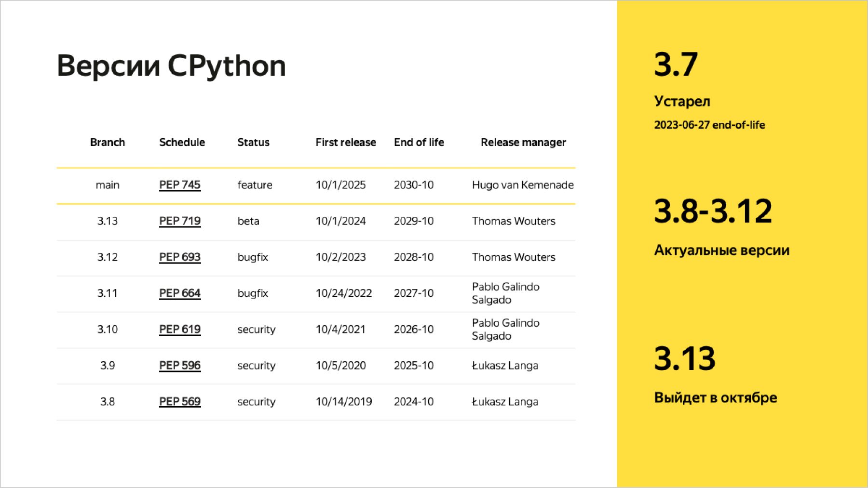This screenshot has height=488, width=868.
Task: Follow the PEP 664 link
Action: click(179, 293)
